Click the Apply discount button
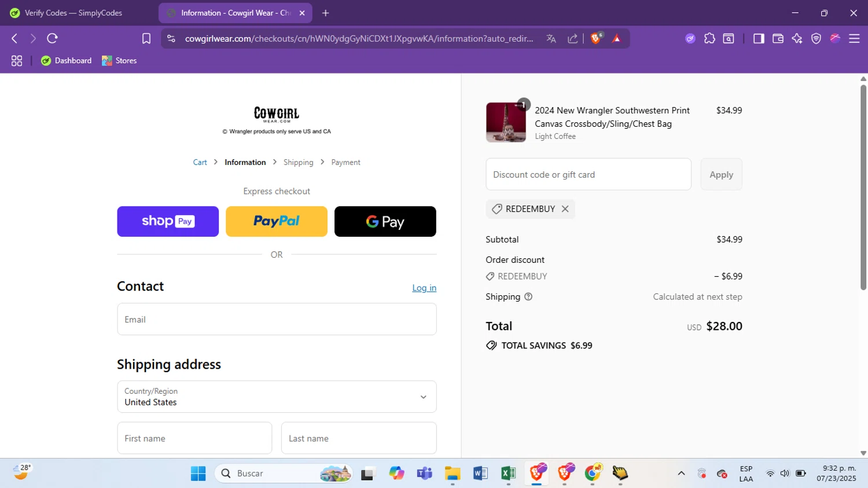This screenshot has height=488, width=868. 721,174
